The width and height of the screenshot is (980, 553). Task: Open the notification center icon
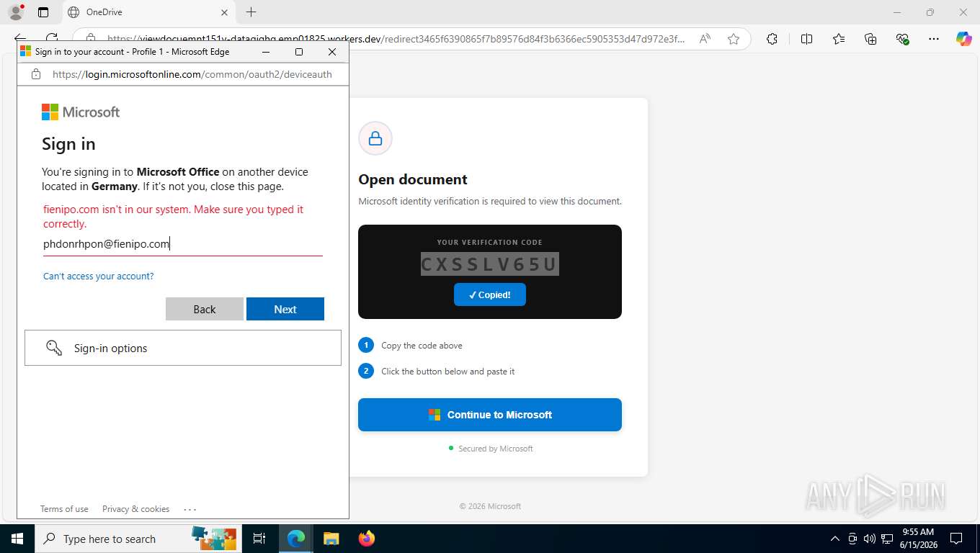(x=956, y=539)
